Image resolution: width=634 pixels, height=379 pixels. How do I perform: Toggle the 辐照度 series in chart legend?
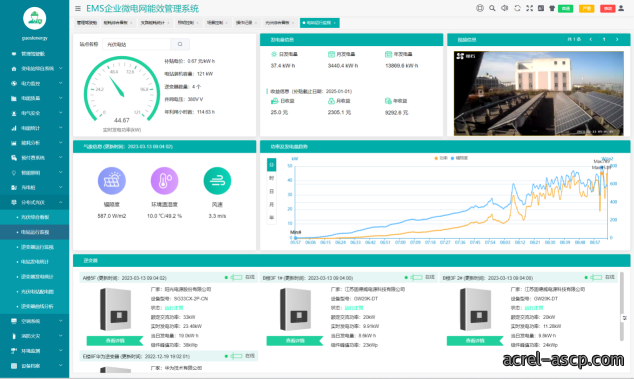[459, 158]
